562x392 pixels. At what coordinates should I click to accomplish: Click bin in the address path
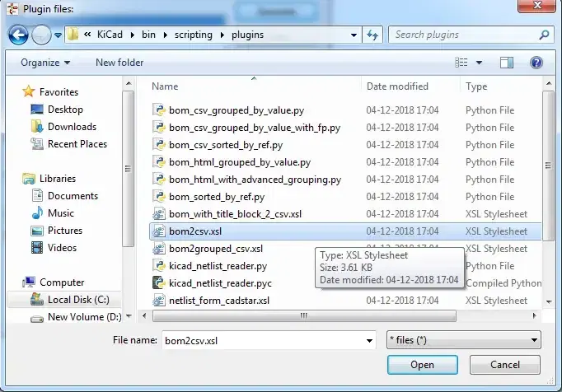tap(148, 35)
